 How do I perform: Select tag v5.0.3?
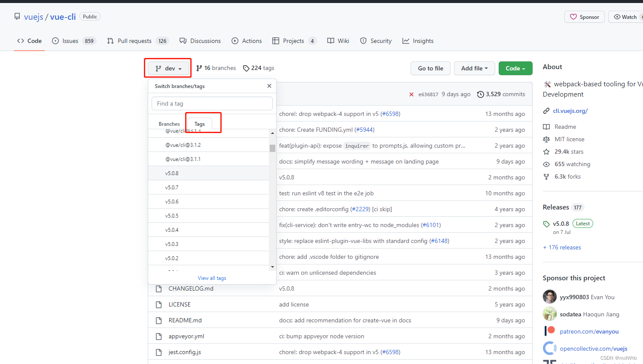tap(209, 244)
